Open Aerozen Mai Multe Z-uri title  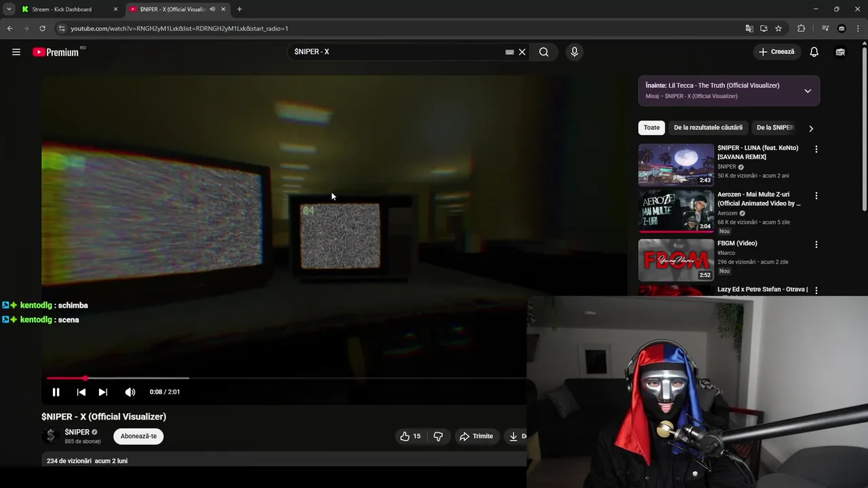(x=759, y=199)
